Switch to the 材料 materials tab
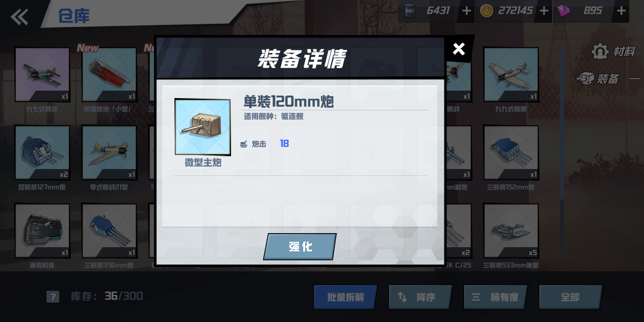644x322 pixels. tap(613, 51)
